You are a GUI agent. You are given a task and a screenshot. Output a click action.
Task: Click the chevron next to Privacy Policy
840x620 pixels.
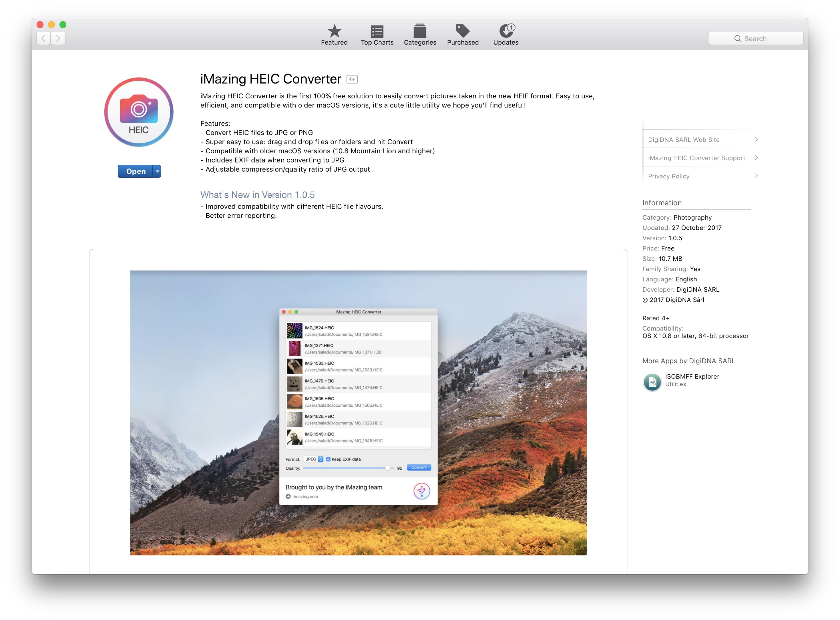(x=756, y=176)
